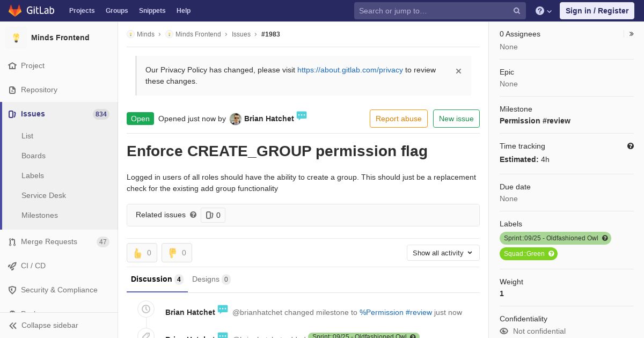
Task: Click the Minds Frontend project title
Action: [60, 38]
